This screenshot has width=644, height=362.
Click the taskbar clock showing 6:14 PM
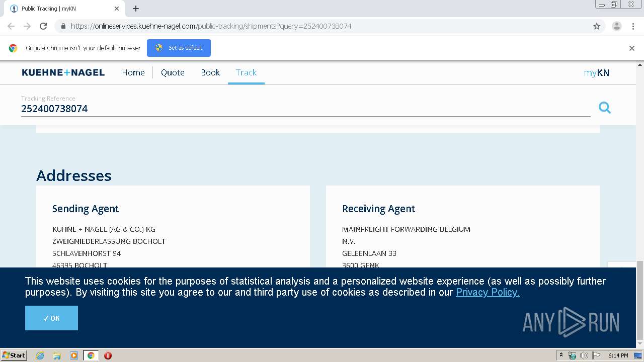[x=618, y=355]
